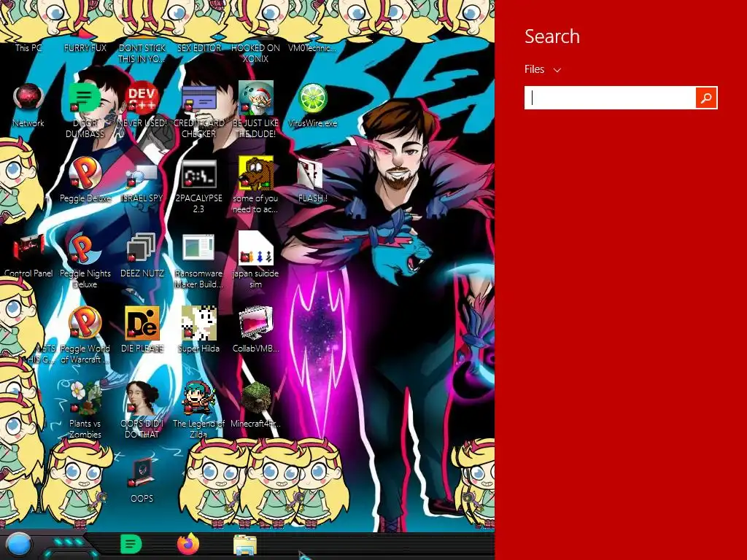Open the BE JUST LIKE THE DUDE! icon
Screen dimensions: 747x560
tap(255, 98)
